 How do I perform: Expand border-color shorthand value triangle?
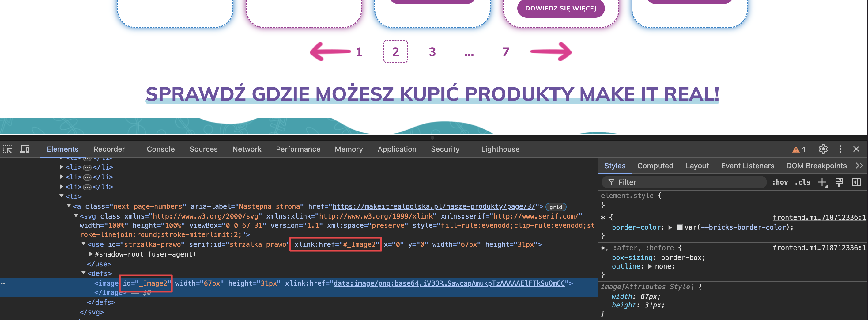coord(670,227)
